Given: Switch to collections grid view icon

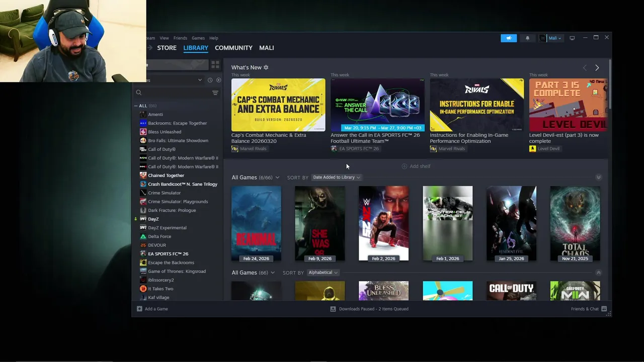Looking at the screenshot, I should pyautogui.click(x=215, y=65).
